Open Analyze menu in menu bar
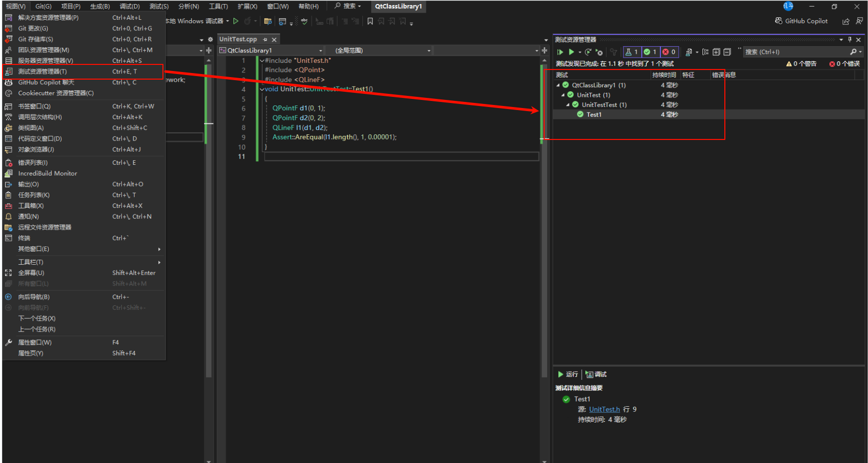The height and width of the screenshot is (463, 868). click(x=189, y=7)
